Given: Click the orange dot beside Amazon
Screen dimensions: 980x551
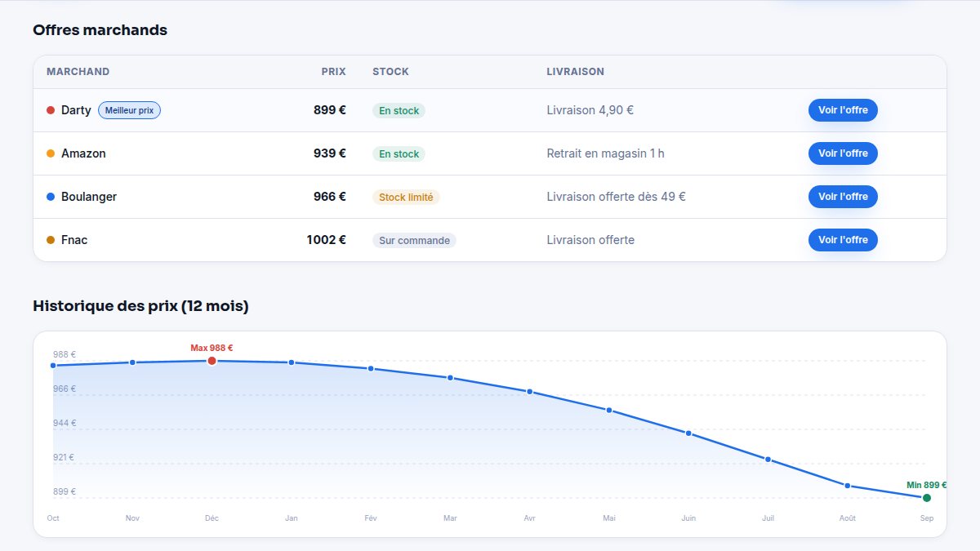Looking at the screenshot, I should coord(51,153).
